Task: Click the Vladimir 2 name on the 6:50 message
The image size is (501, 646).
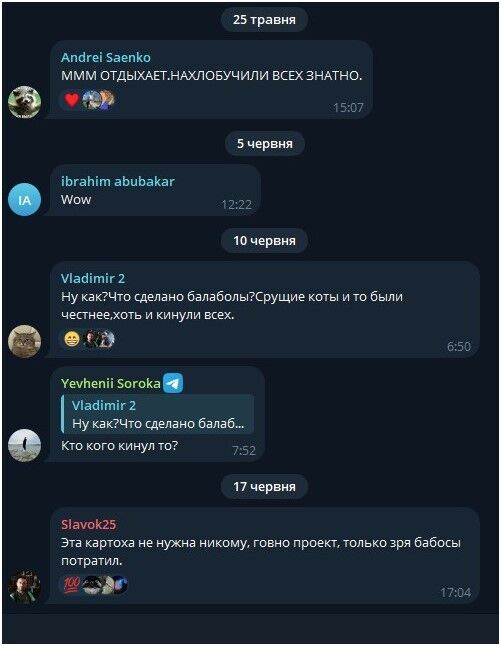Action: tap(93, 279)
